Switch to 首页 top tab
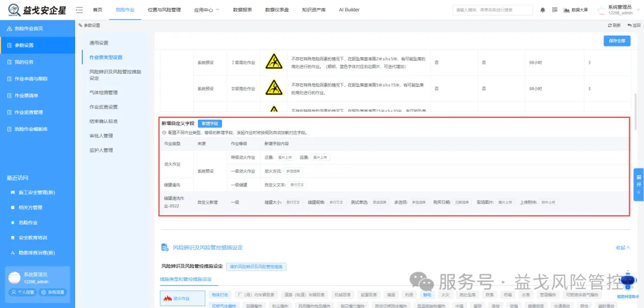644x308 pixels. pyautogui.click(x=97, y=10)
